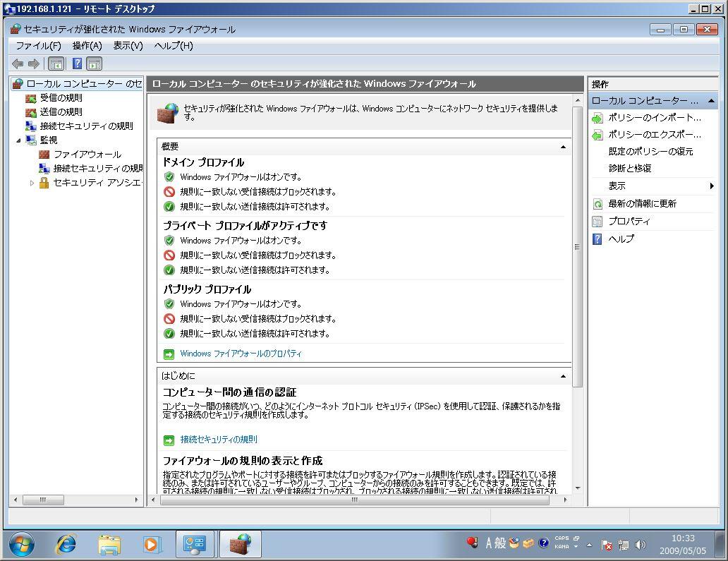Click the center pane scroll down arrow
The image size is (728, 561).
[578, 488]
